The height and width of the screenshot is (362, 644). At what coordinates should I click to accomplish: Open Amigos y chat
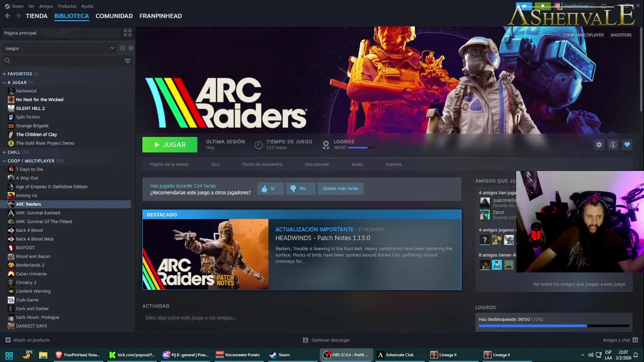[620, 340]
